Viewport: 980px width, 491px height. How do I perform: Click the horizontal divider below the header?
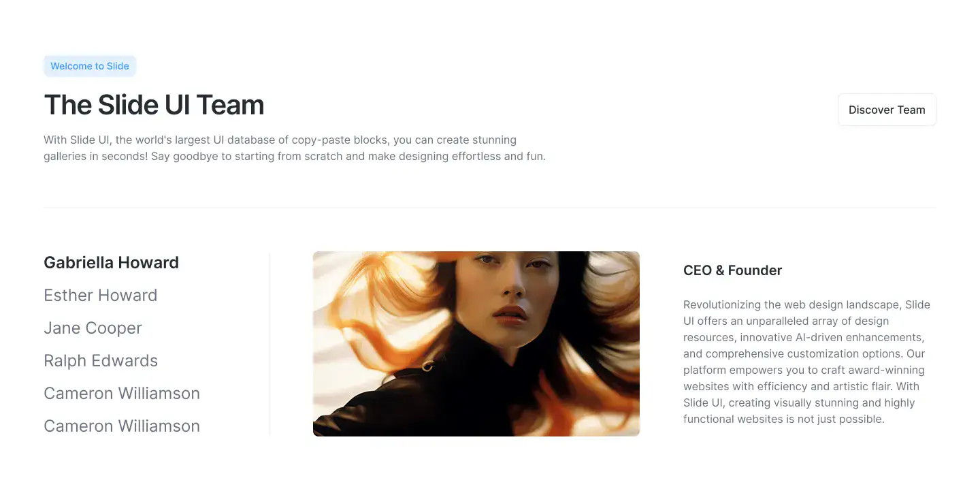coord(490,207)
